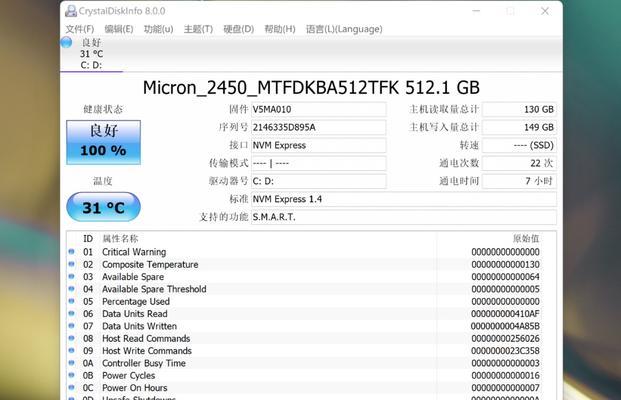Click the interface field NVM Express
The height and width of the screenshot is (400, 621).
[x=318, y=145]
